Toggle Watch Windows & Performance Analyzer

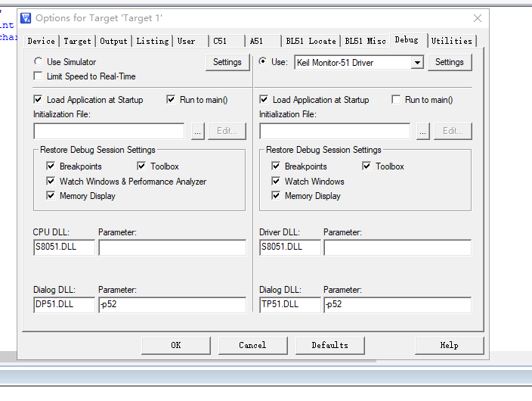pyautogui.click(x=51, y=181)
